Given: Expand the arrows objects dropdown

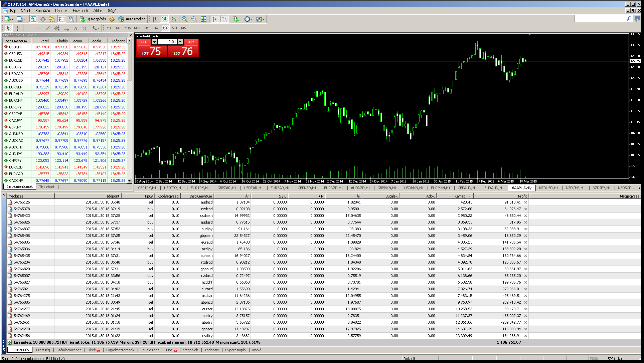Looking at the screenshot, I should click(99, 28).
